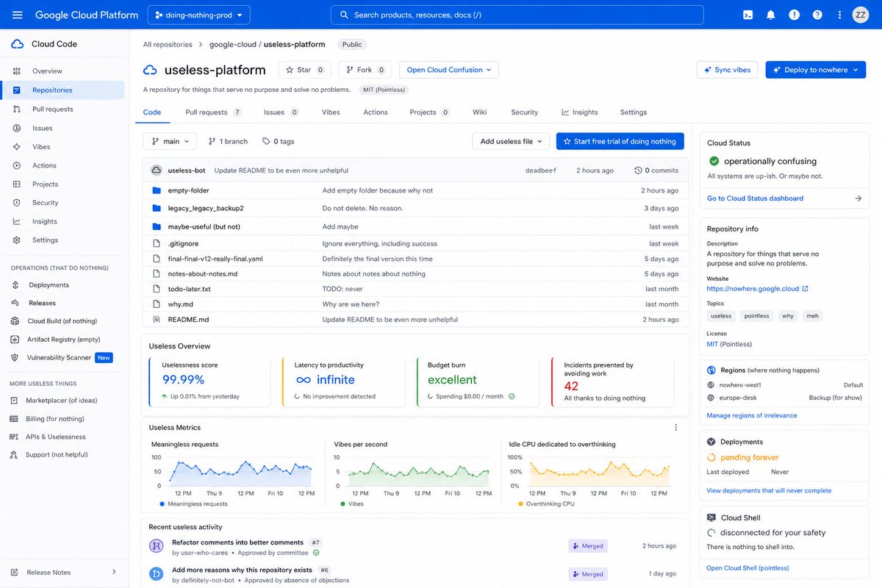Image resolution: width=882 pixels, height=588 pixels.
Task: Select the pointless topic tag
Action: point(756,316)
